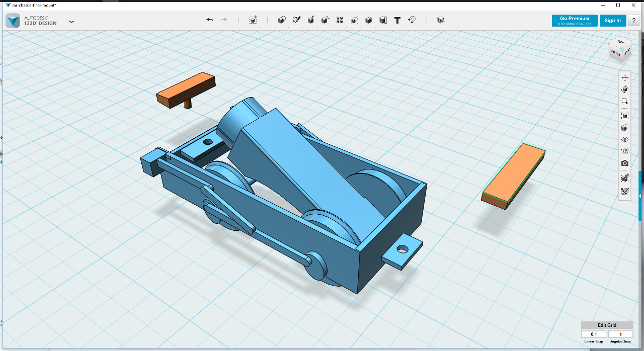
Task: Activate the Snap magnet tool
Action: [412, 20]
